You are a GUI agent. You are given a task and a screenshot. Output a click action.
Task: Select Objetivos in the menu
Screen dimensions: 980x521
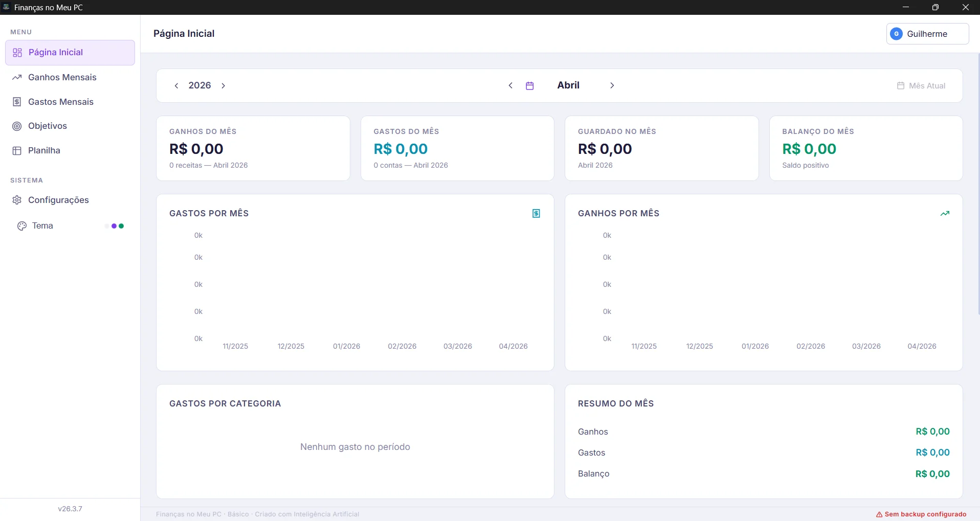click(48, 126)
